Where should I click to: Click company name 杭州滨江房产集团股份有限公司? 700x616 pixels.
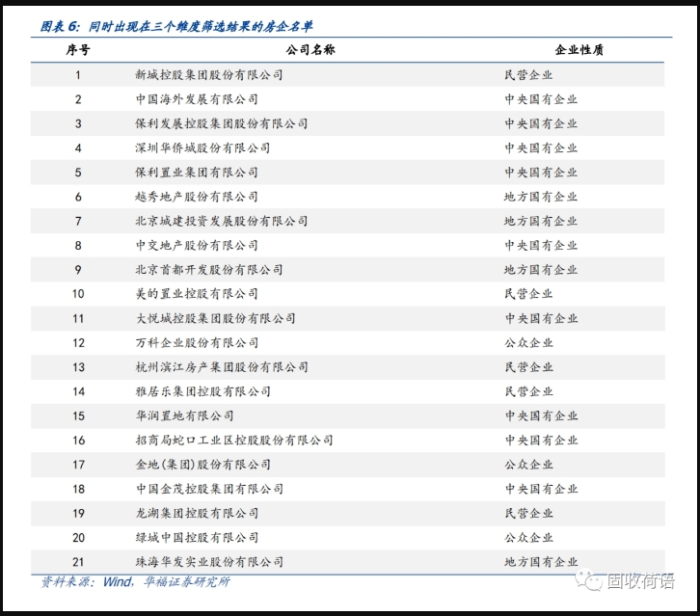click(x=222, y=367)
